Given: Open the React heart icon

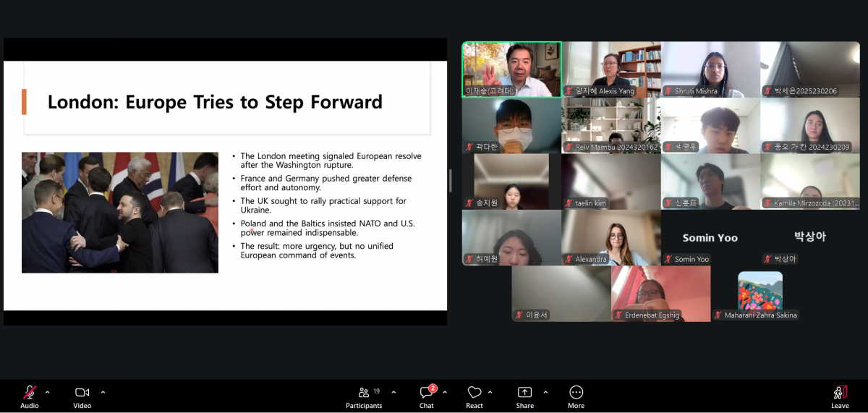Looking at the screenshot, I should pos(475,393).
